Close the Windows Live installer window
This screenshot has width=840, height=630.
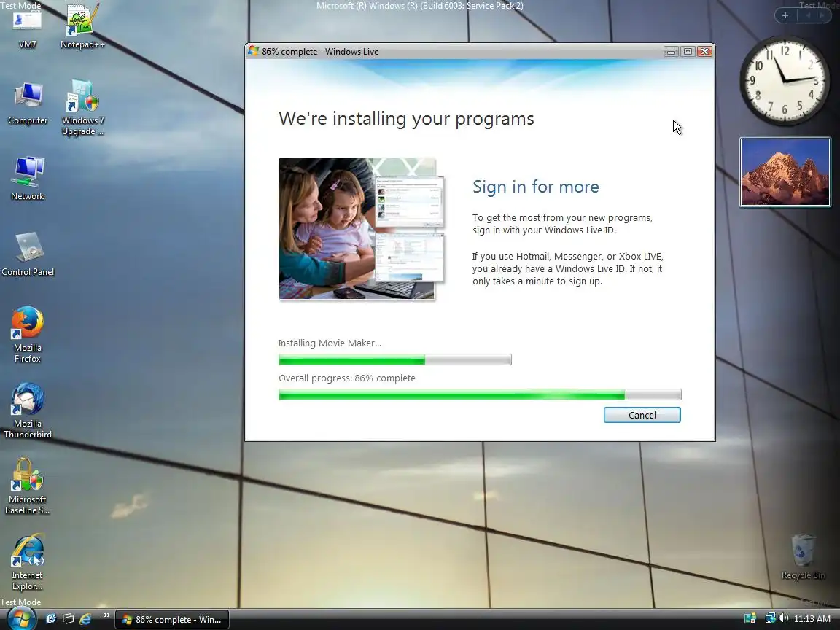coord(704,52)
